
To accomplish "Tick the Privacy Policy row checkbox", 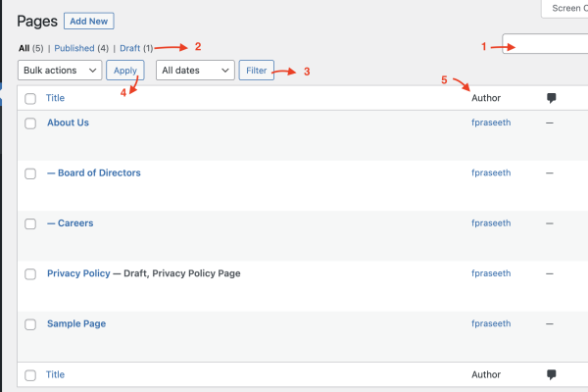I will (x=30, y=274).
